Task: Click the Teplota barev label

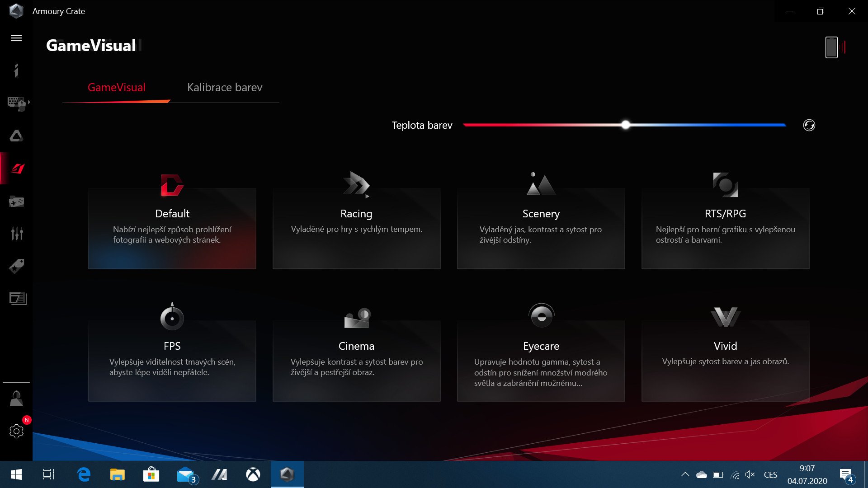Action: pos(422,125)
